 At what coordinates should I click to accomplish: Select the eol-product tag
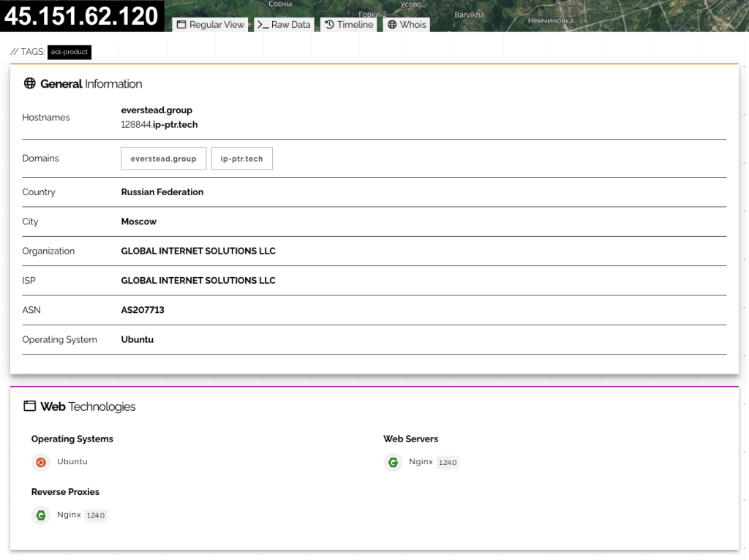(x=69, y=52)
